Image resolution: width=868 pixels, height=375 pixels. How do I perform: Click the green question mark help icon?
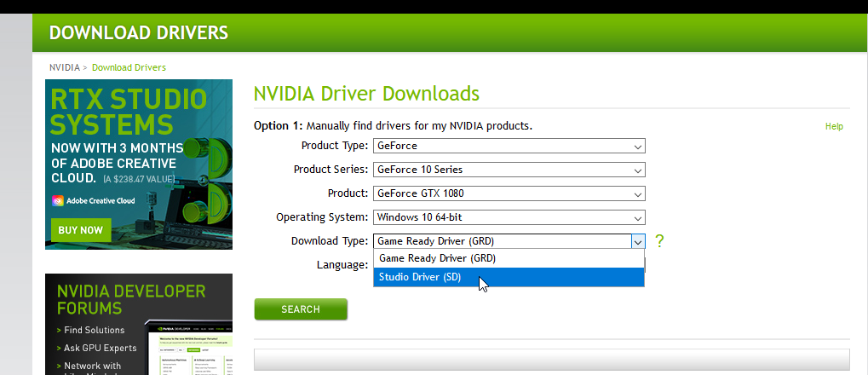[x=658, y=241]
